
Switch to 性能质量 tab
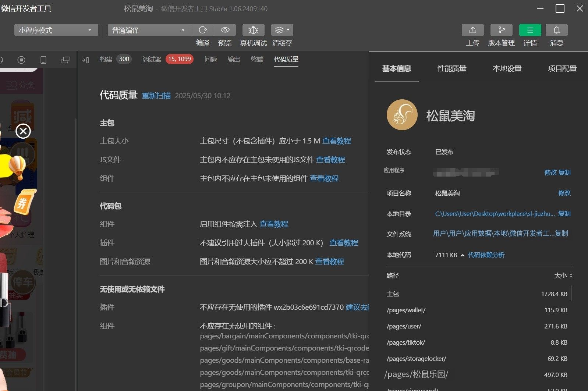(452, 68)
